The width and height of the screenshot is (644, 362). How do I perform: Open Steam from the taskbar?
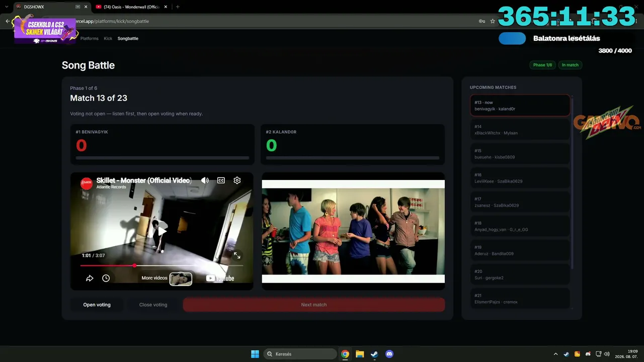374,354
